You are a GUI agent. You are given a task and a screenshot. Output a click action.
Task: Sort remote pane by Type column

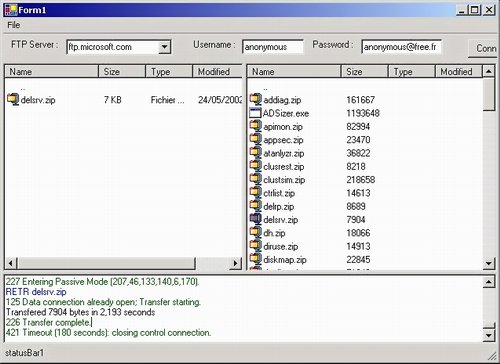pos(412,72)
